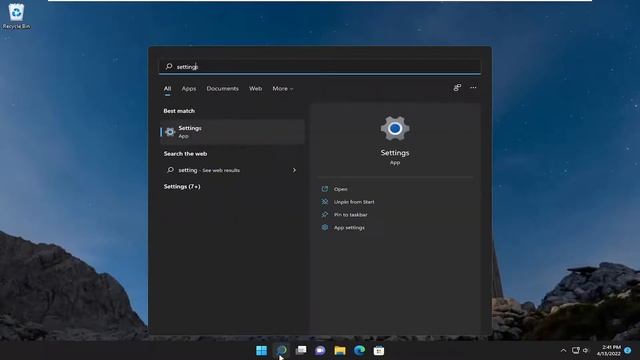Choose Pin to taskbar
The width and height of the screenshot is (640, 360).
click(x=351, y=215)
